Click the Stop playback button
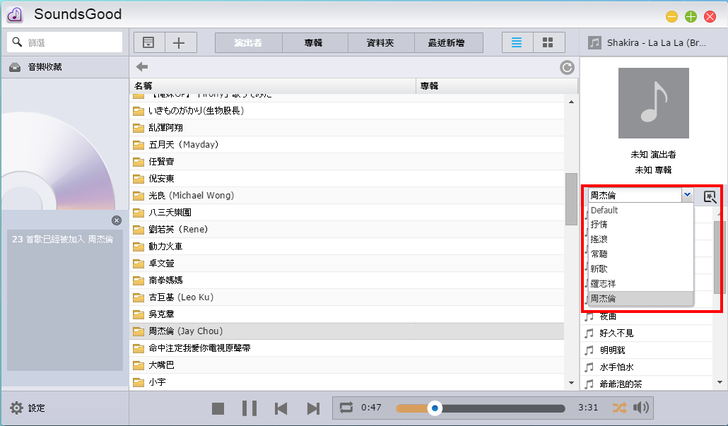Screen dimensions: 728x426 click(x=218, y=408)
